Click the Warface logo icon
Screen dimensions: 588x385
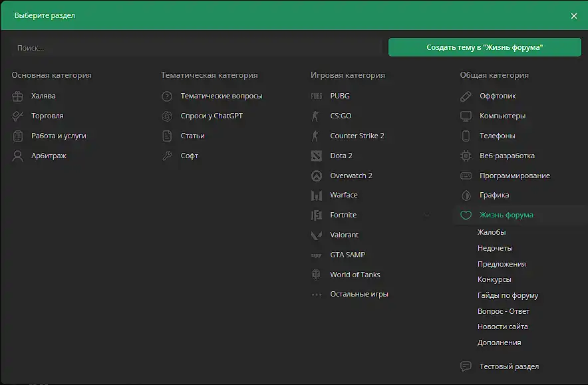tap(317, 195)
